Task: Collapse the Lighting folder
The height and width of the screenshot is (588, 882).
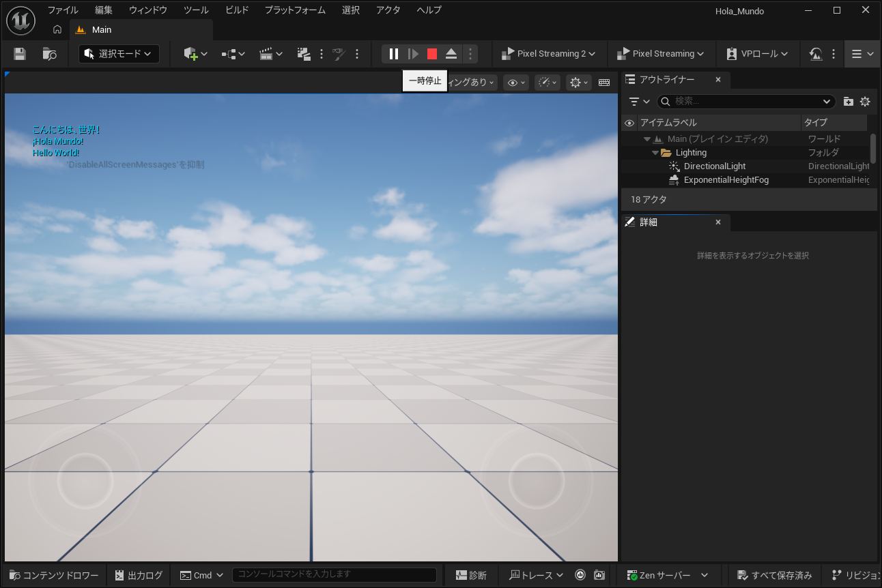Action: 655,153
